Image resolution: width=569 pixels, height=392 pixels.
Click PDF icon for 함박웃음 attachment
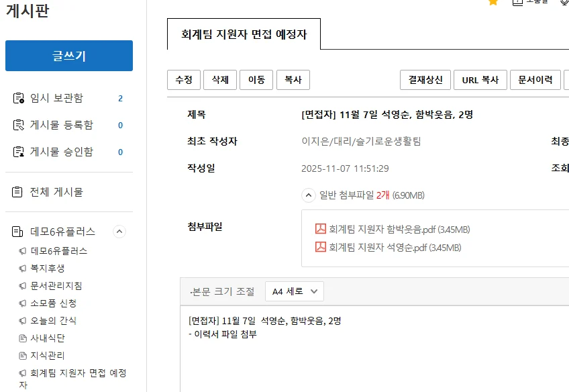point(321,229)
